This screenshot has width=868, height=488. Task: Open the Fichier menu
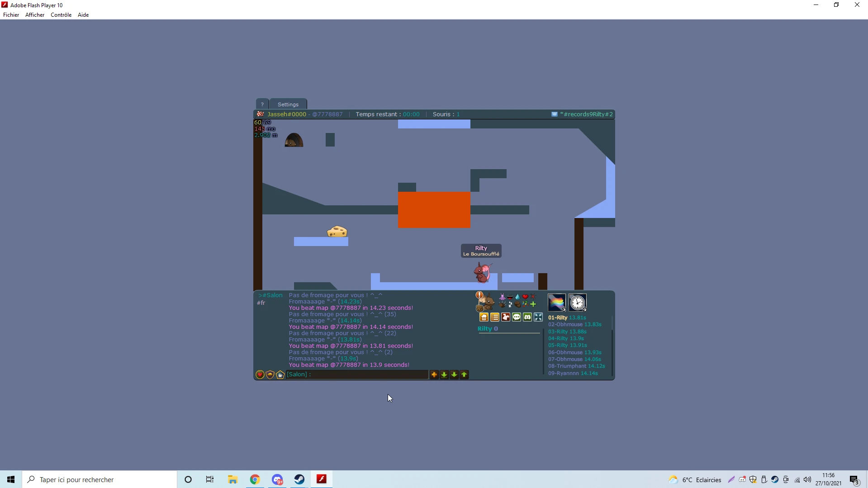coord(11,15)
